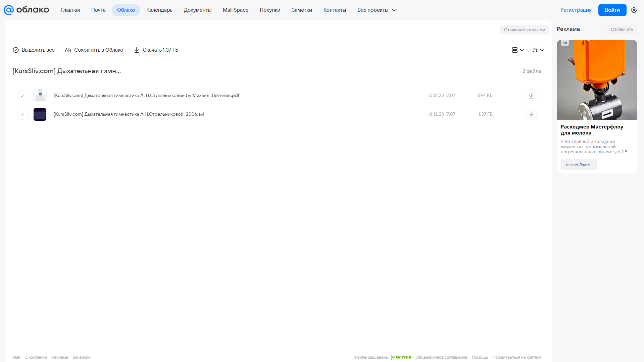Expand the view mode dropdown
Viewport: 644px width, 362px height.
coord(518,50)
